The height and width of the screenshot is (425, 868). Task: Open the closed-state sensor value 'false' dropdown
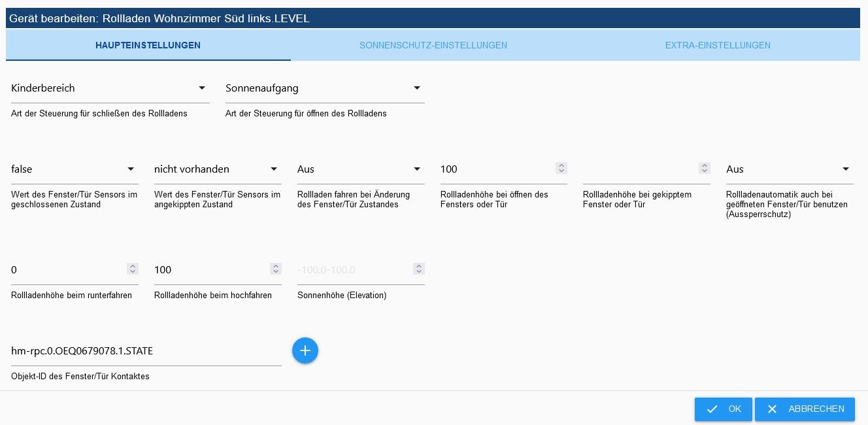tap(74, 169)
